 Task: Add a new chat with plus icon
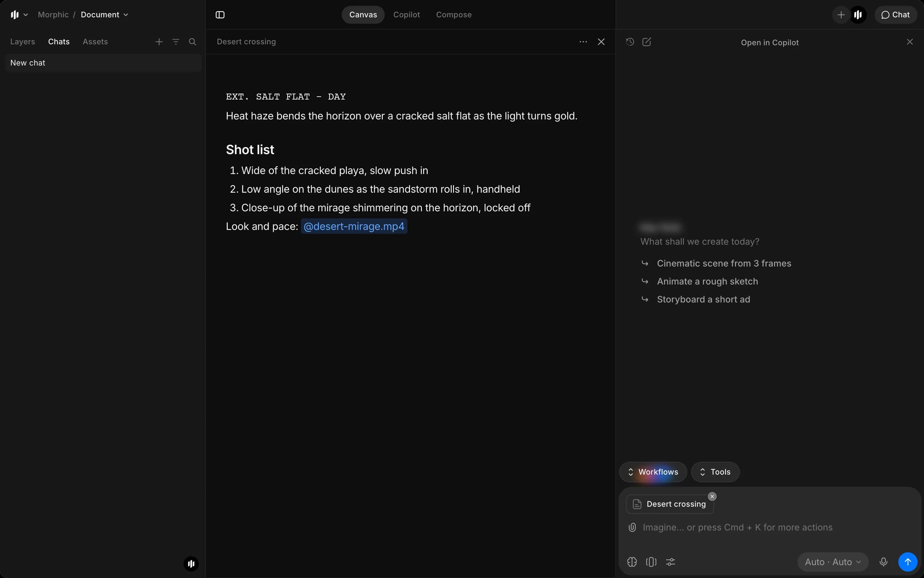(x=159, y=42)
